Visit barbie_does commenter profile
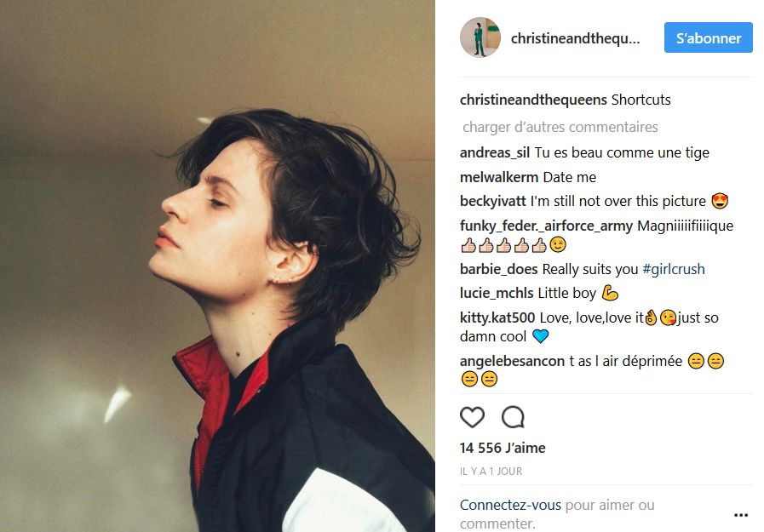 click(498, 269)
